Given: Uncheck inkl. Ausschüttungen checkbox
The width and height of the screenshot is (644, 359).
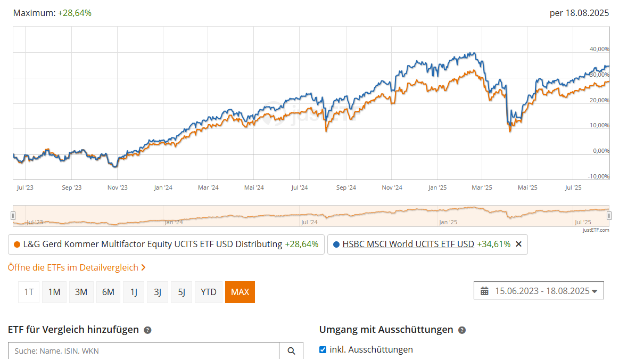Looking at the screenshot, I should (x=323, y=349).
